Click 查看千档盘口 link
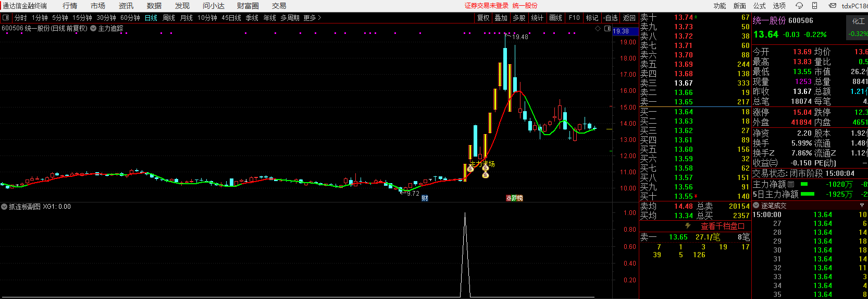The width and height of the screenshot is (868, 299). tap(723, 226)
